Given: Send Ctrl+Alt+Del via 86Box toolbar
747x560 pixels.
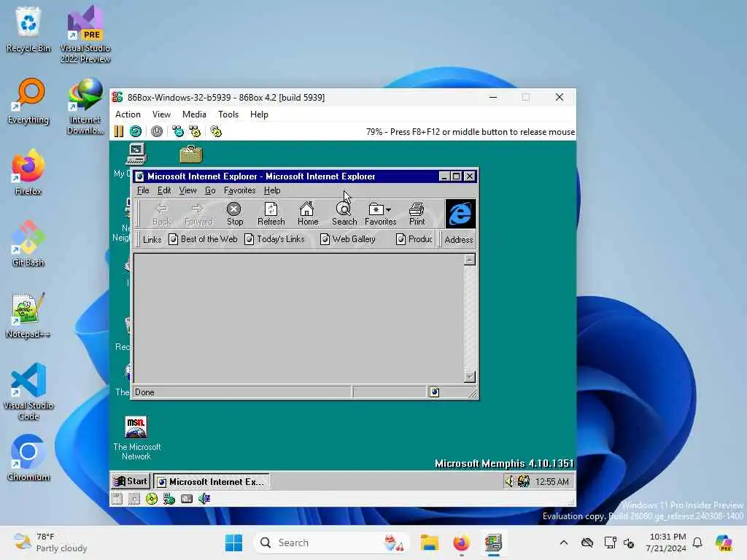Looking at the screenshot, I should pyautogui.click(x=178, y=131).
